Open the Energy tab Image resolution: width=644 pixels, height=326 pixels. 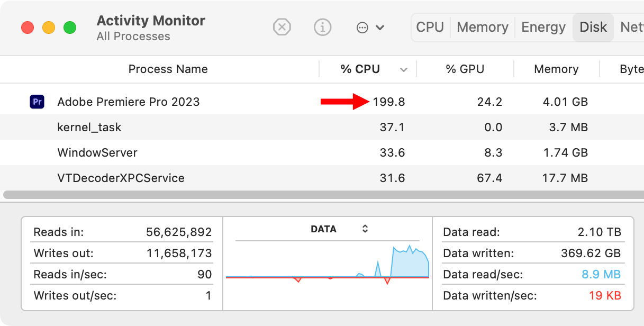543,27
